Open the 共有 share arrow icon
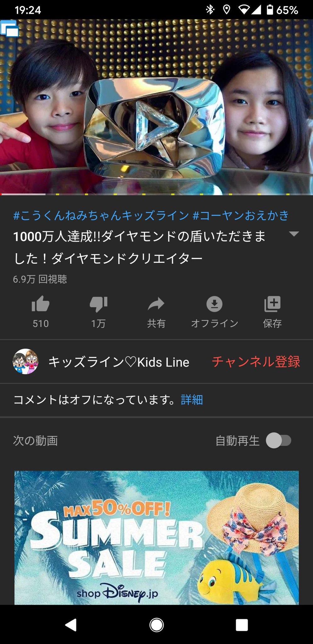The width and height of the screenshot is (313, 644). [x=156, y=304]
